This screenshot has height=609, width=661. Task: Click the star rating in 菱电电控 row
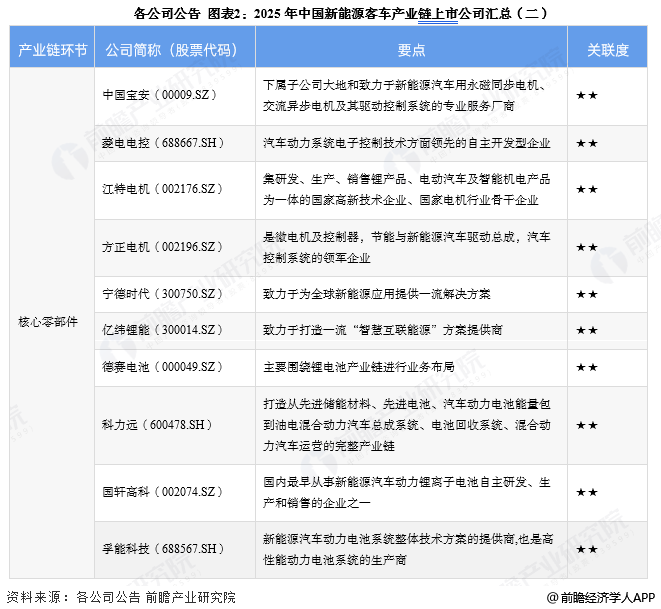tap(587, 144)
